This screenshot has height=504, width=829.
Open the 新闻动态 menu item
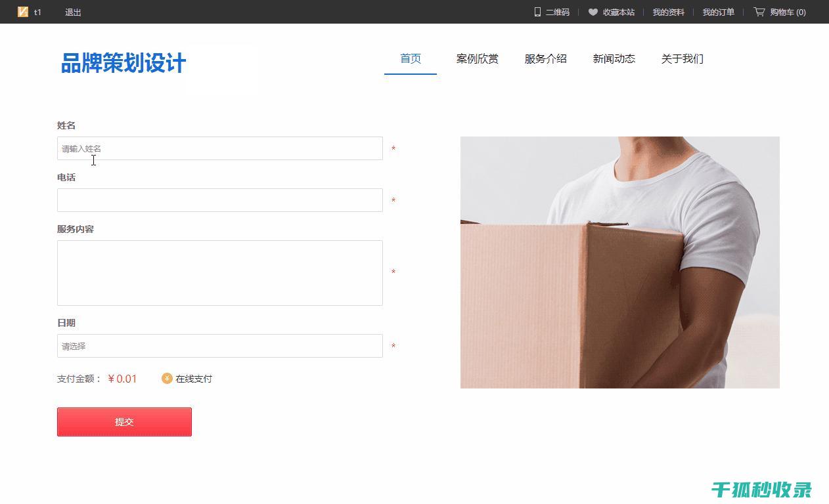[x=614, y=59]
